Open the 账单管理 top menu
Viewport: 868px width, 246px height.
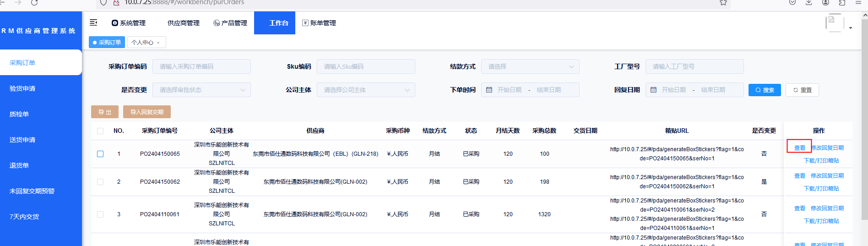click(319, 23)
